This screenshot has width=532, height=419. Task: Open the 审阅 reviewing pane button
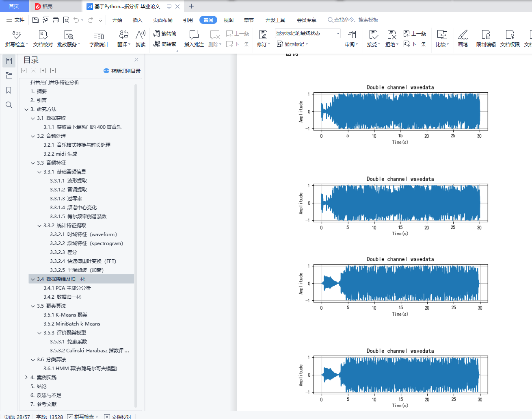[351, 39]
